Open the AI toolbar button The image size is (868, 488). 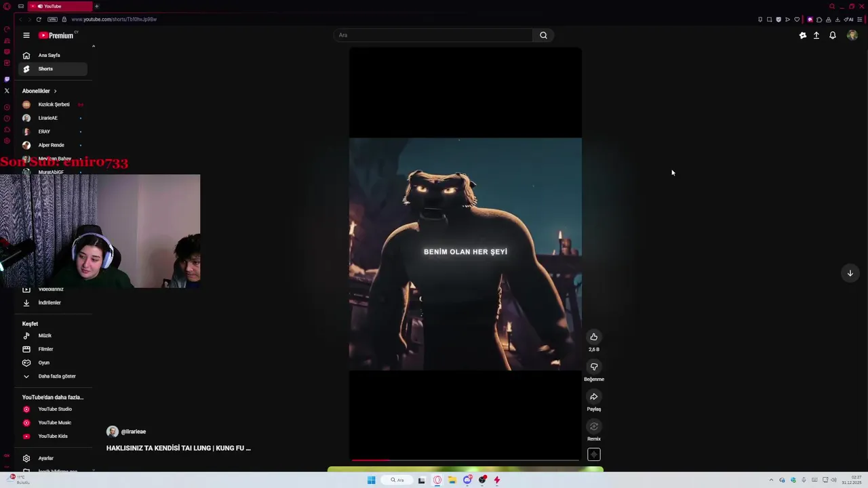pos(849,20)
